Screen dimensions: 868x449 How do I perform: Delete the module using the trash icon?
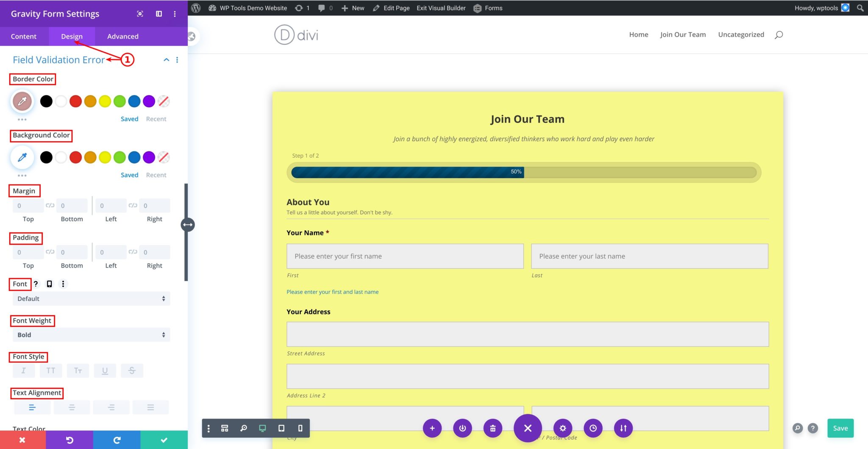tap(493, 428)
